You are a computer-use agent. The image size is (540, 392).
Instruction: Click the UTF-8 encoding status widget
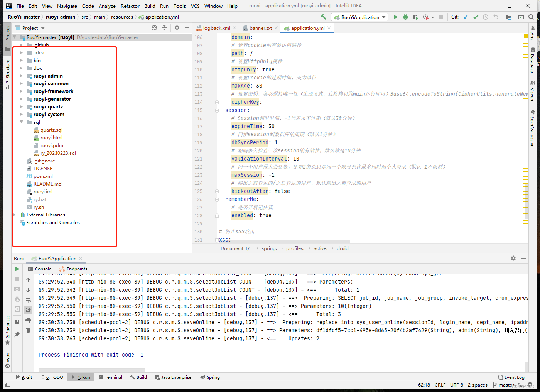click(x=457, y=385)
